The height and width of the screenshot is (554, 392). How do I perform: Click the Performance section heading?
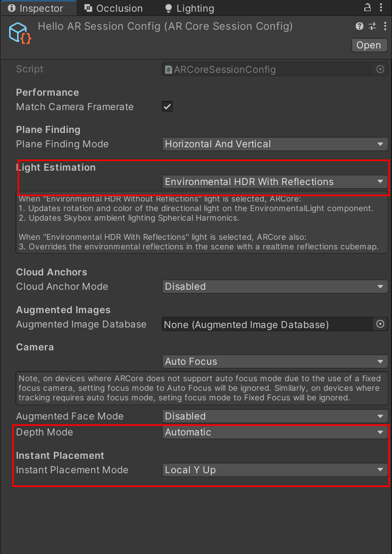(x=47, y=93)
